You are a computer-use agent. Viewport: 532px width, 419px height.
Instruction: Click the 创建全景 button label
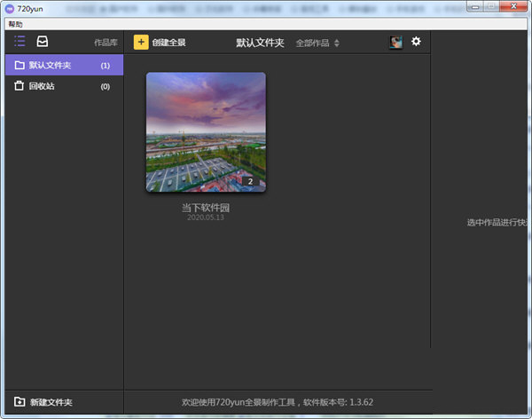point(169,43)
